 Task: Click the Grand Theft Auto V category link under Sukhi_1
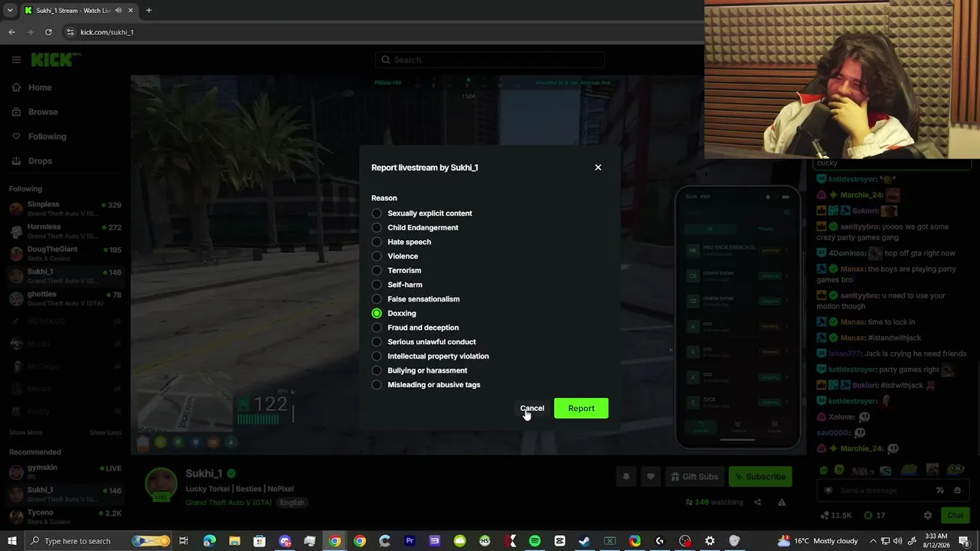click(x=228, y=502)
